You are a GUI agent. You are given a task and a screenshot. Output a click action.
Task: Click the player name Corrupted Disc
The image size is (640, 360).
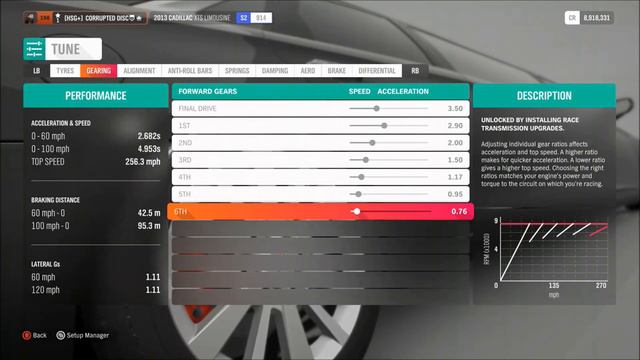(107, 18)
